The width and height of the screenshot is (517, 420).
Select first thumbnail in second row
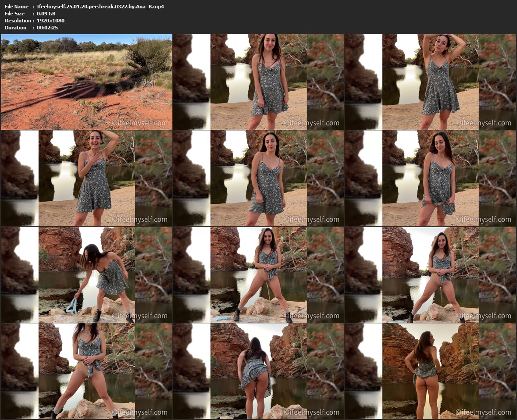click(86, 178)
